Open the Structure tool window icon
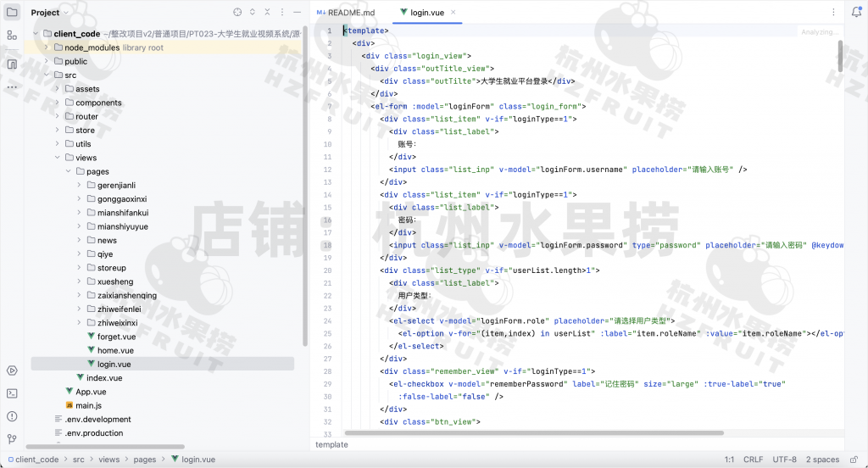 (12, 36)
